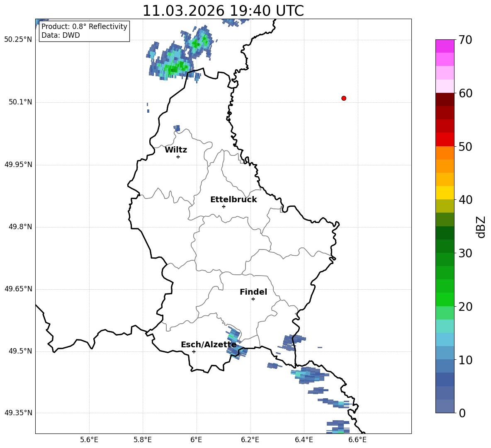Click the 'Data: DWD' legend text
This screenshot has width=491, height=448.
[x=61, y=35]
